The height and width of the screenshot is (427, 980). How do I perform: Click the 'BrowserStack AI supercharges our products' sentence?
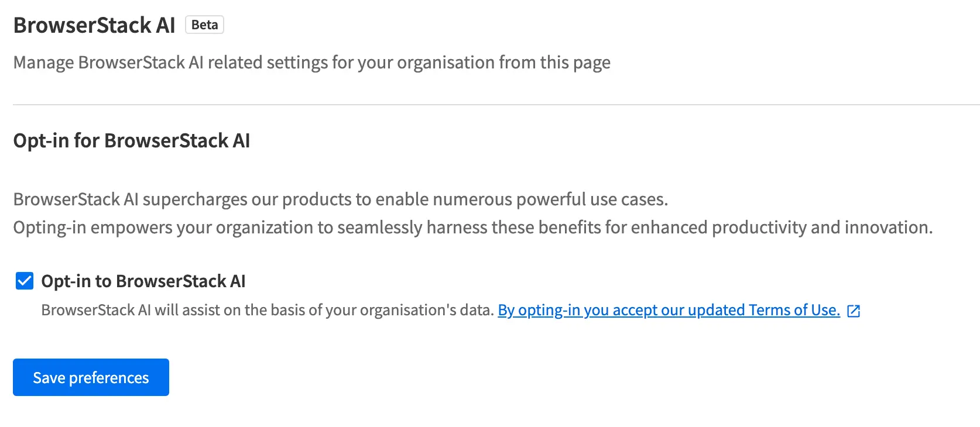(x=340, y=199)
